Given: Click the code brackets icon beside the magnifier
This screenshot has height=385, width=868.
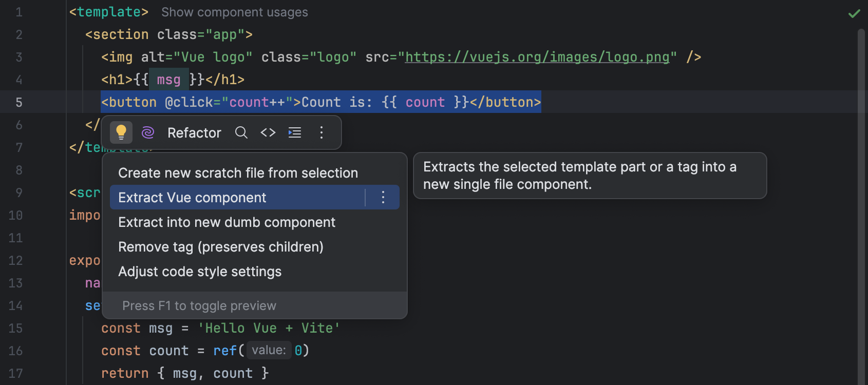Looking at the screenshot, I should point(268,132).
